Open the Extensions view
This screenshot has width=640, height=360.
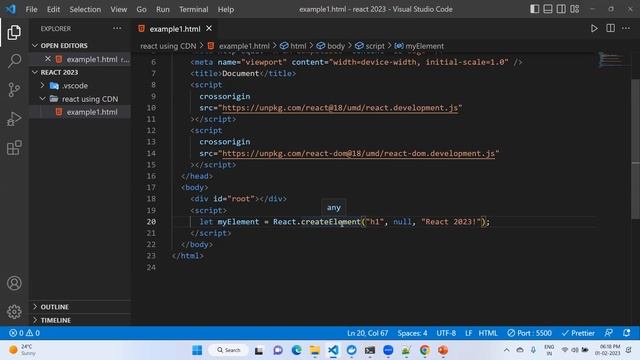point(14,148)
